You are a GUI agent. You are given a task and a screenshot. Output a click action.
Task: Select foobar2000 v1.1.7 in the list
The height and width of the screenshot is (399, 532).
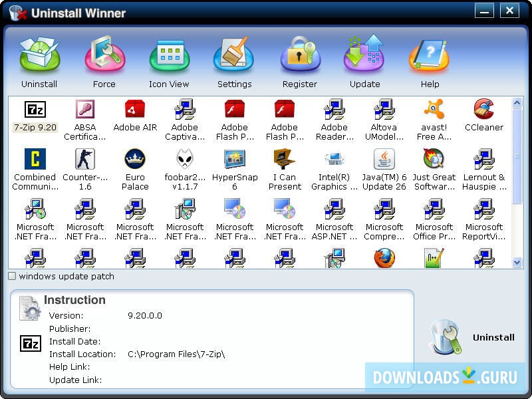point(185,166)
